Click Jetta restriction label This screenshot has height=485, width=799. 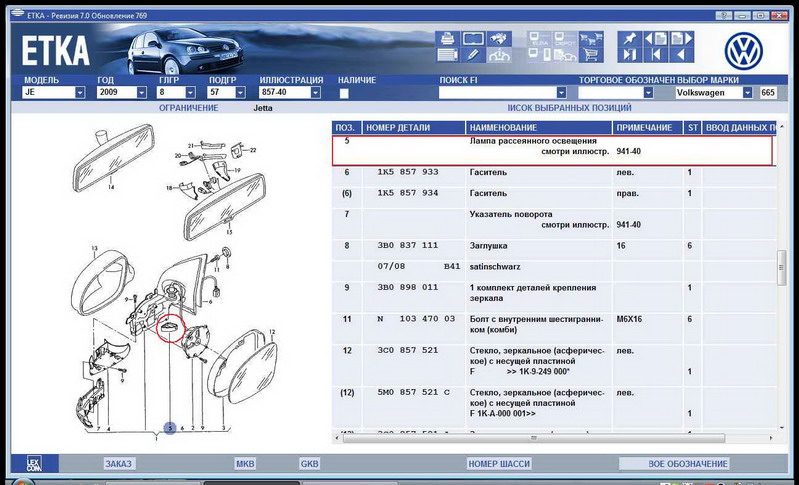coord(263,108)
